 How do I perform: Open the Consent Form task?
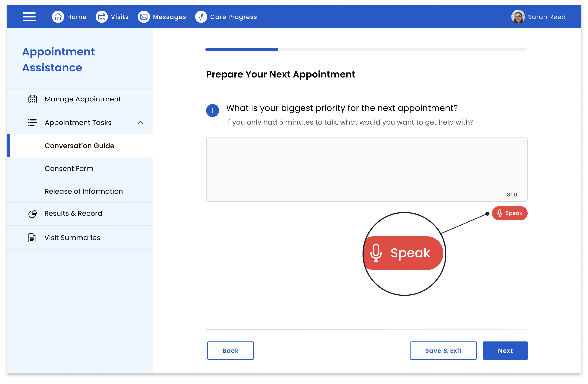[x=69, y=169]
